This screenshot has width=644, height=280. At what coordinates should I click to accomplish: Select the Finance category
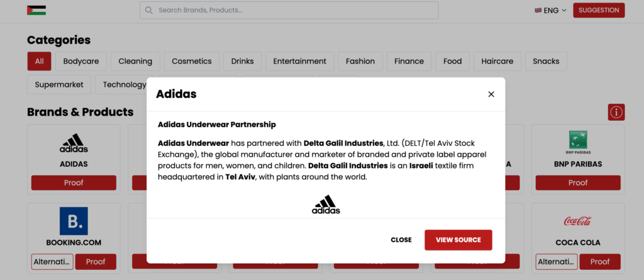pyautogui.click(x=409, y=61)
